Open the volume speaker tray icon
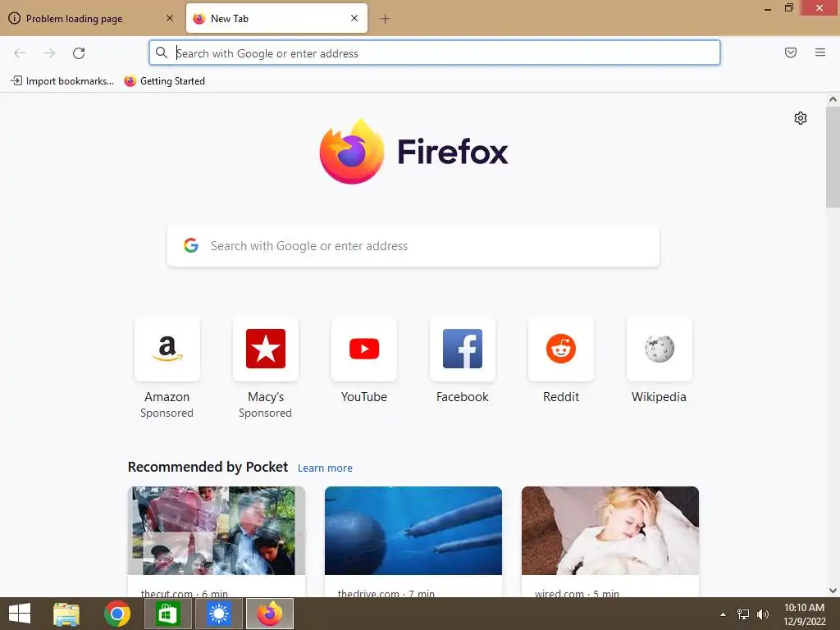 click(763, 614)
